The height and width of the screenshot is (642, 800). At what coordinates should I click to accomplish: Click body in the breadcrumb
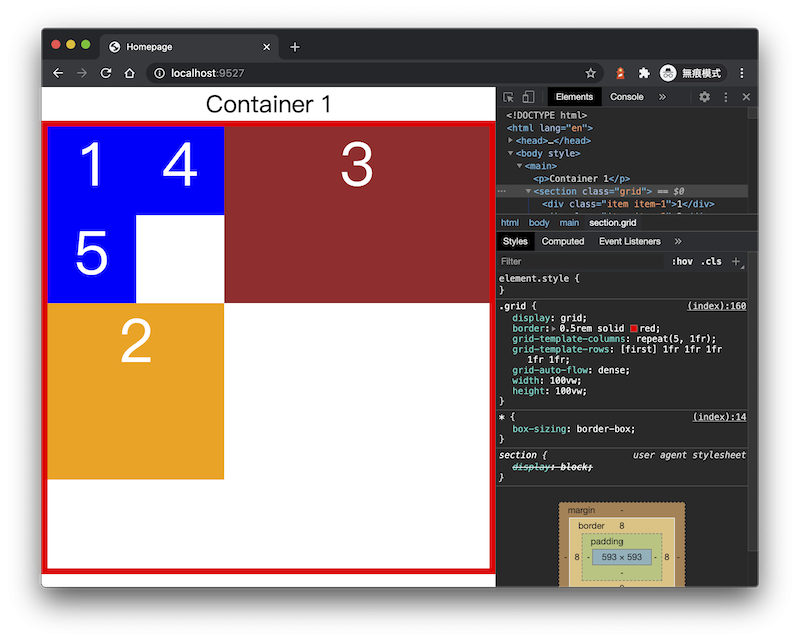click(539, 223)
